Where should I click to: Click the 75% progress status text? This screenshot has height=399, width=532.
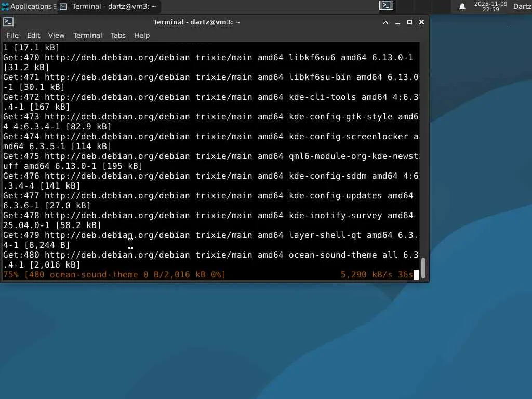tap(114, 274)
